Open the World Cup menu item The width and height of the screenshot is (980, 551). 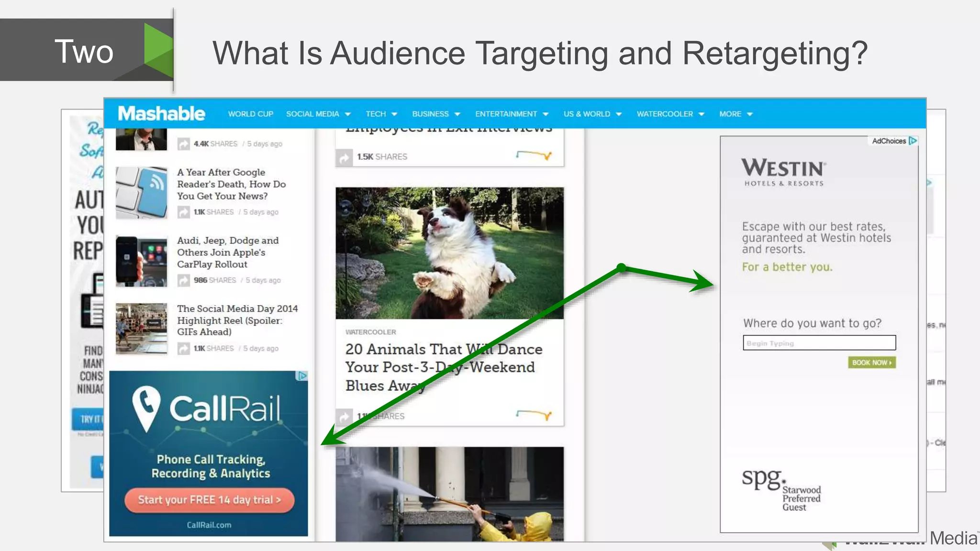click(x=250, y=114)
